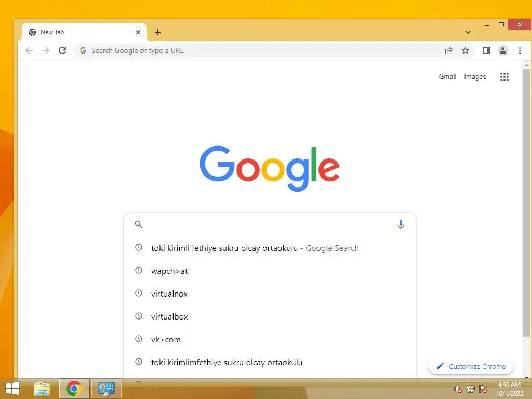Select the New Tab tab
Screen dimensions: 532x399
[x=84, y=32]
